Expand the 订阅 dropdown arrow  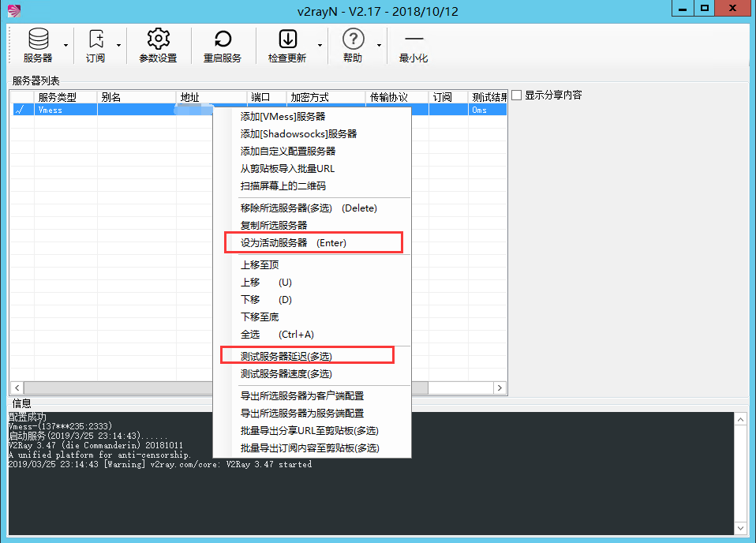pyautogui.click(x=119, y=46)
